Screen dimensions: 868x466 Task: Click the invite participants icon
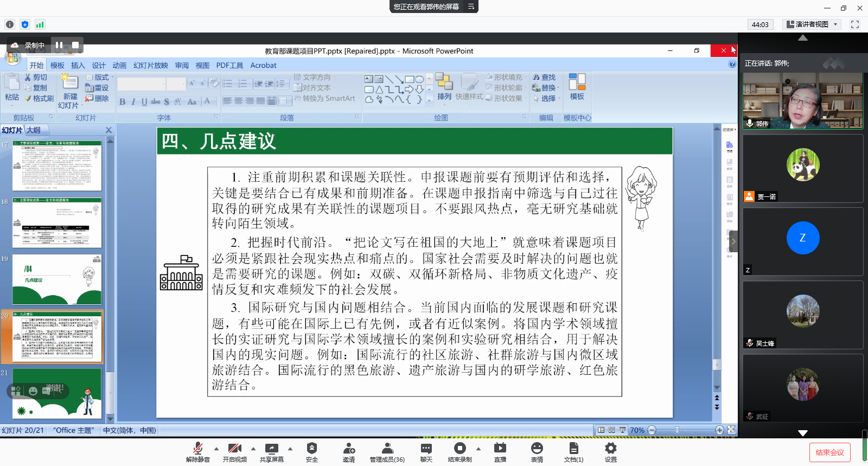point(349,449)
